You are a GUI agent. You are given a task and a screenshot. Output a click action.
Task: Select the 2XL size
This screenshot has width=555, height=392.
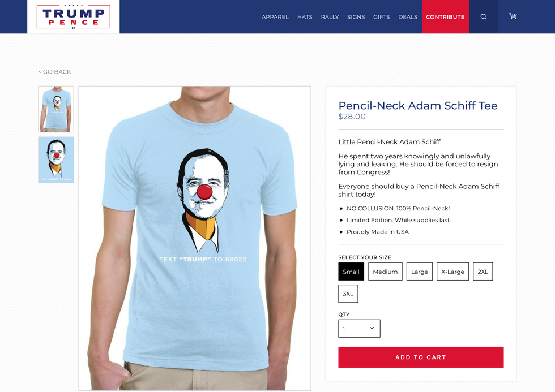[x=483, y=272]
